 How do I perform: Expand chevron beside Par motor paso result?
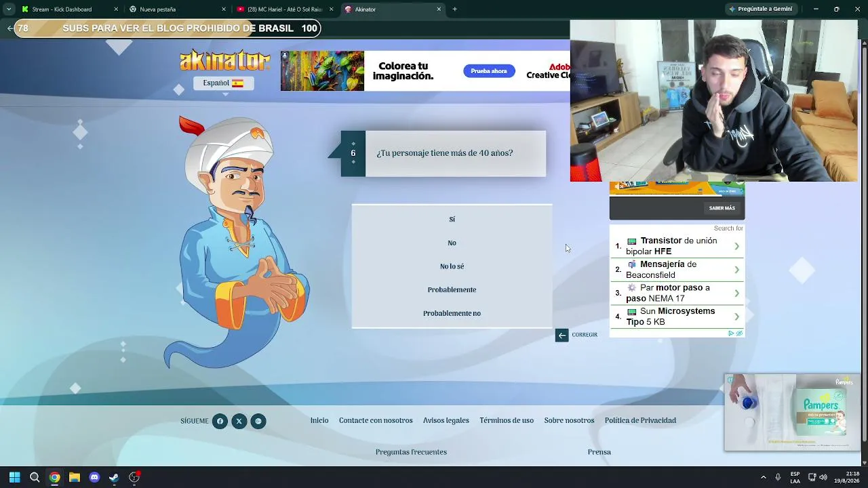click(x=736, y=293)
